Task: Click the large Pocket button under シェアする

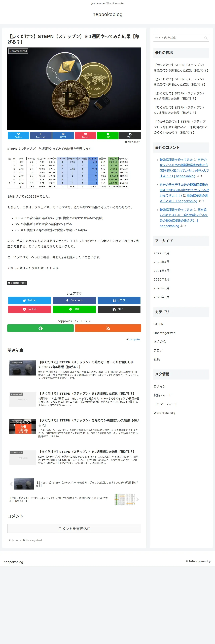Action: click(29, 309)
